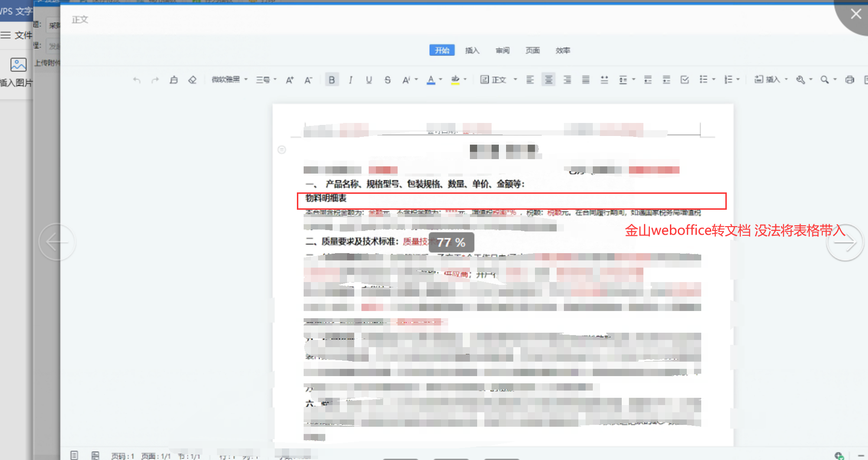
Task: Apply blue font color
Action: (x=431, y=80)
